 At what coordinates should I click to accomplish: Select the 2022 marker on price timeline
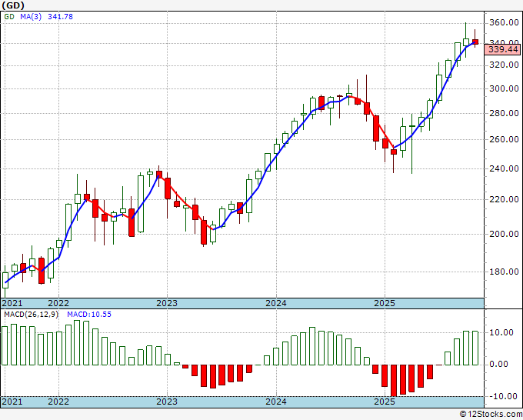(x=58, y=303)
